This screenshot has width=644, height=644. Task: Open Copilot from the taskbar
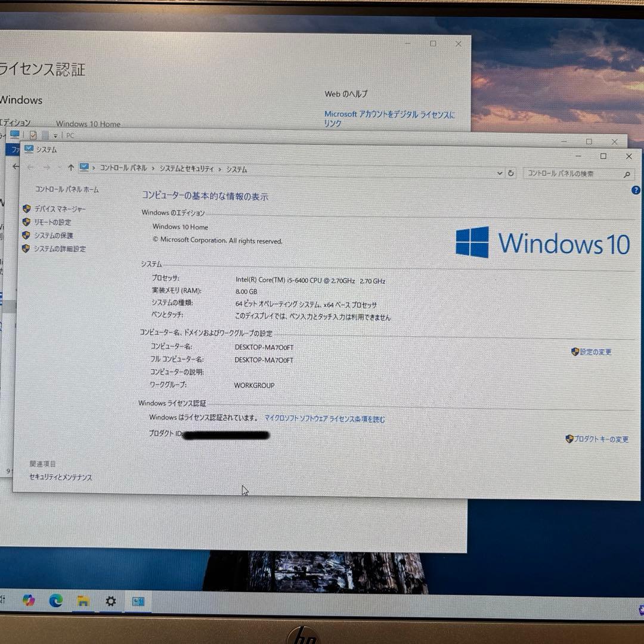coord(29,601)
